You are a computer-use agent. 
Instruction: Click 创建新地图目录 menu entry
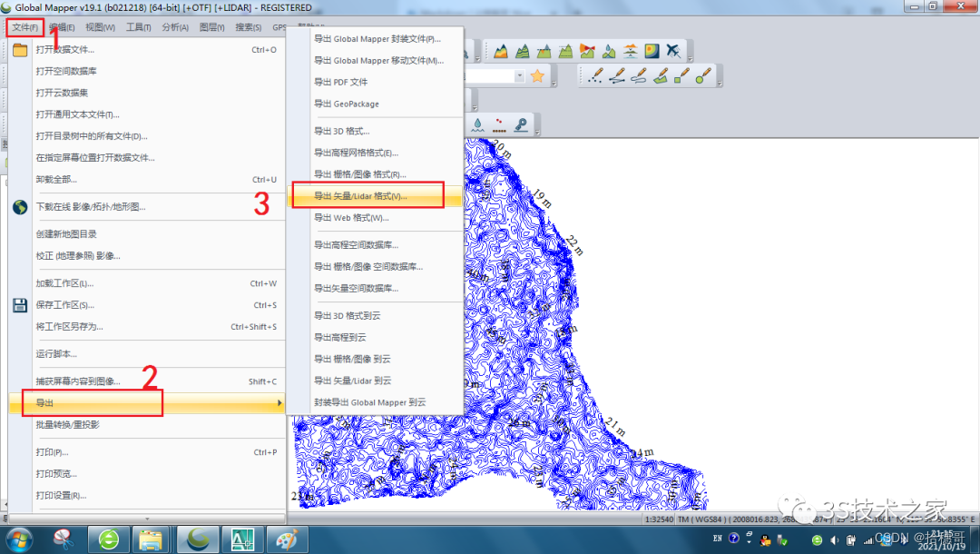click(147, 234)
